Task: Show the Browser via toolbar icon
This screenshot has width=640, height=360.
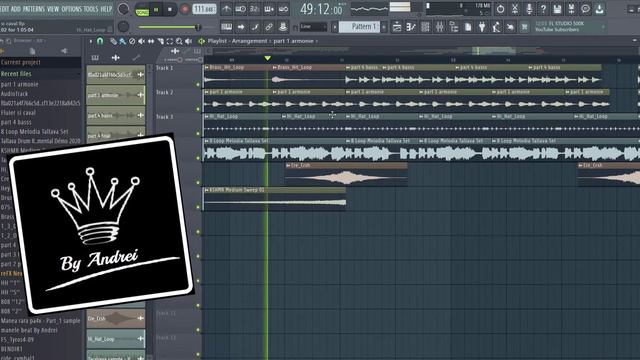Action: point(454,27)
